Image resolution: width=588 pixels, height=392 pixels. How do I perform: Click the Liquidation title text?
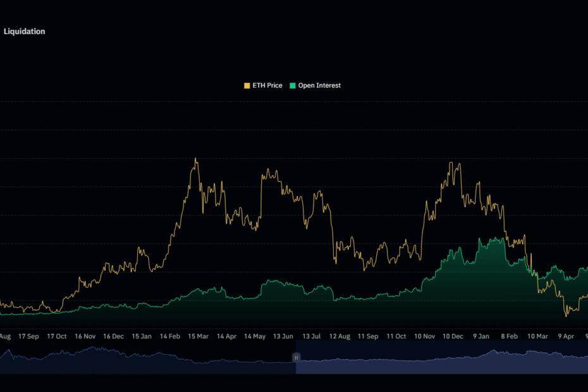pos(24,31)
